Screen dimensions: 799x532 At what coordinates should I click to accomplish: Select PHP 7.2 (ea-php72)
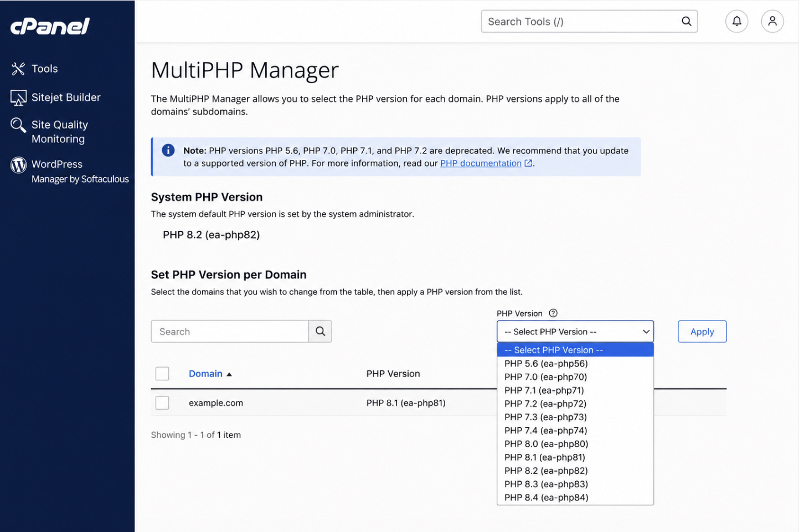[575, 404]
